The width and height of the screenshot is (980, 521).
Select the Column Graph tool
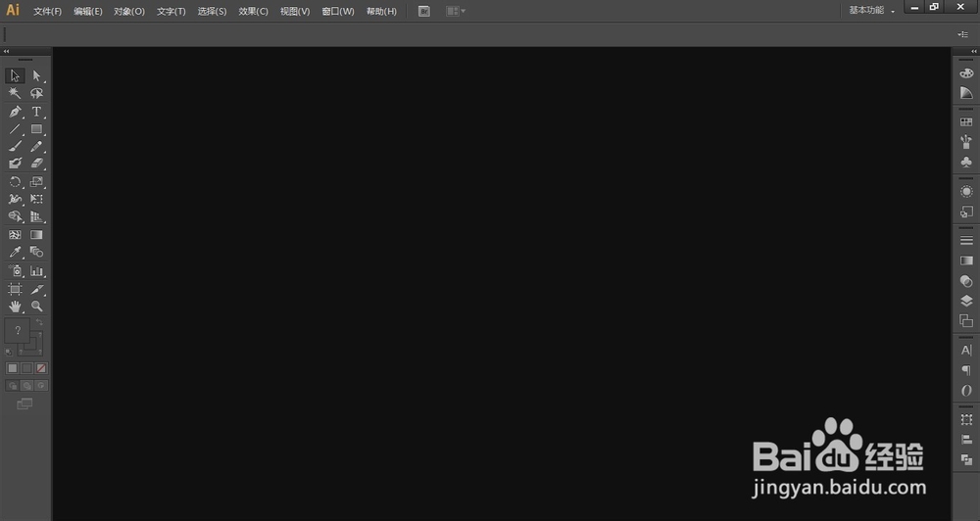(x=37, y=270)
